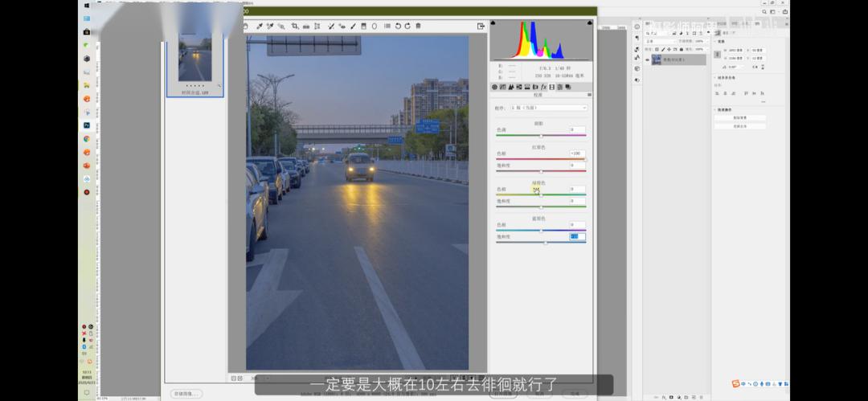Select the Straighten tool
The height and width of the screenshot is (401, 868).
tap(306, 26)
